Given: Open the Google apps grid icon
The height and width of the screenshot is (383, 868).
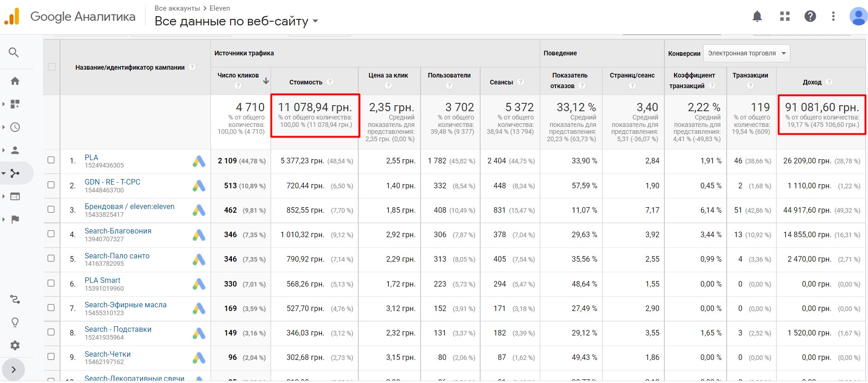Looking at the screenshot, I should coord(785,17).
